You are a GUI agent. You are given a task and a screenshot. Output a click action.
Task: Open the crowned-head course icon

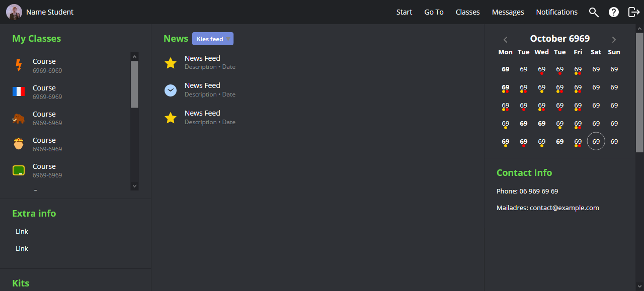pyautogui.click(x=19, y=144)
